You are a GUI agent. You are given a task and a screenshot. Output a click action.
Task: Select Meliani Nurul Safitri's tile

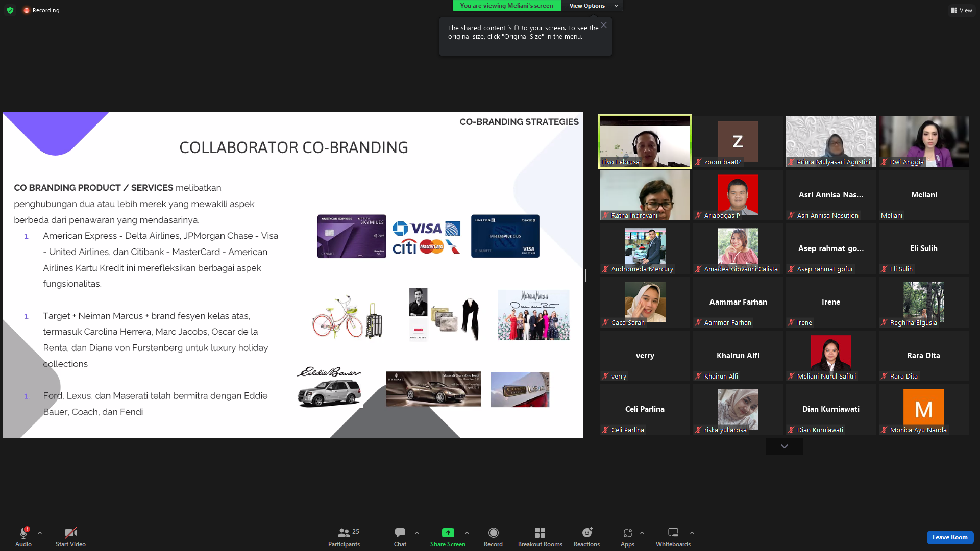[831, 356]
